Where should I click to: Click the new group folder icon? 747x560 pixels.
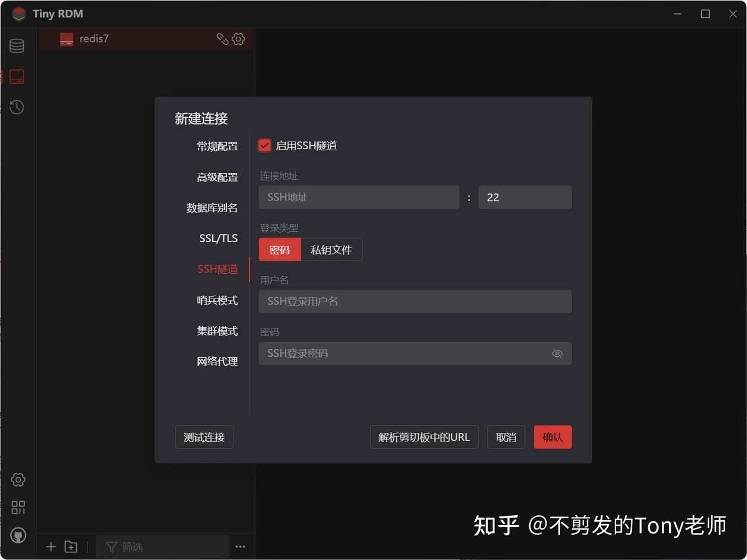71,547
